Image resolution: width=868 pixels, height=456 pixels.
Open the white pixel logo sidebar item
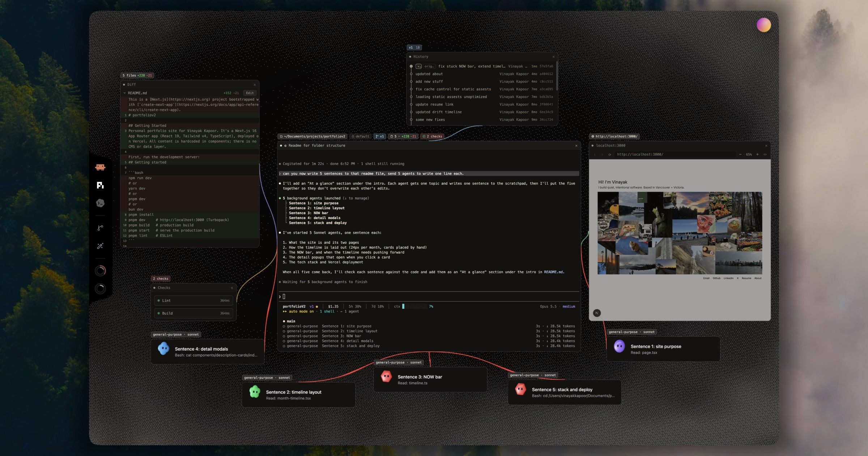[100, 185]
